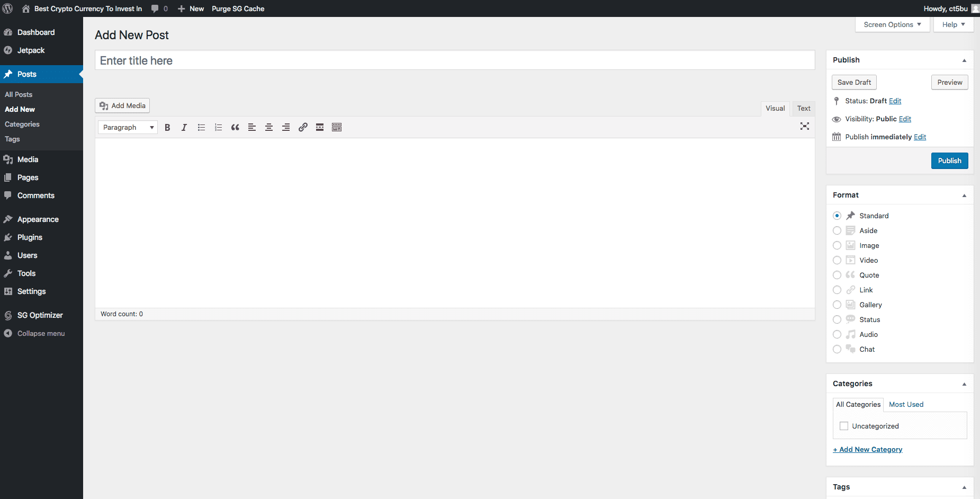Toggle the toolbar kitchen sink icon
Screen dimensions: 980x499
click(x=337, y=127)
